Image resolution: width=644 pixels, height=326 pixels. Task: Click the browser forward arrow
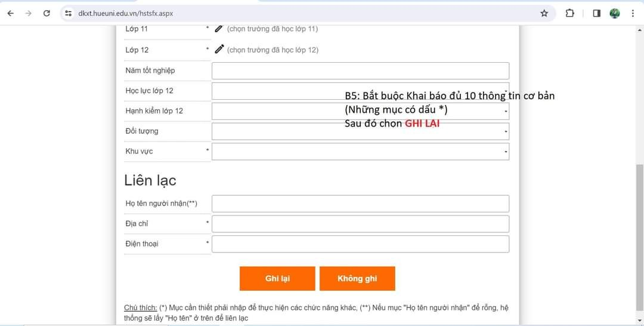(x=29, y=13)
